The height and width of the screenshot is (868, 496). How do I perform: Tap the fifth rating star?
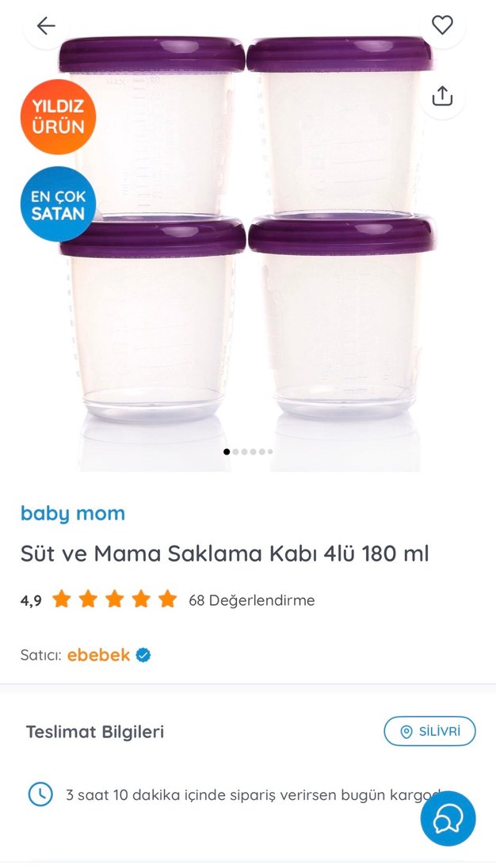(166, 600)
